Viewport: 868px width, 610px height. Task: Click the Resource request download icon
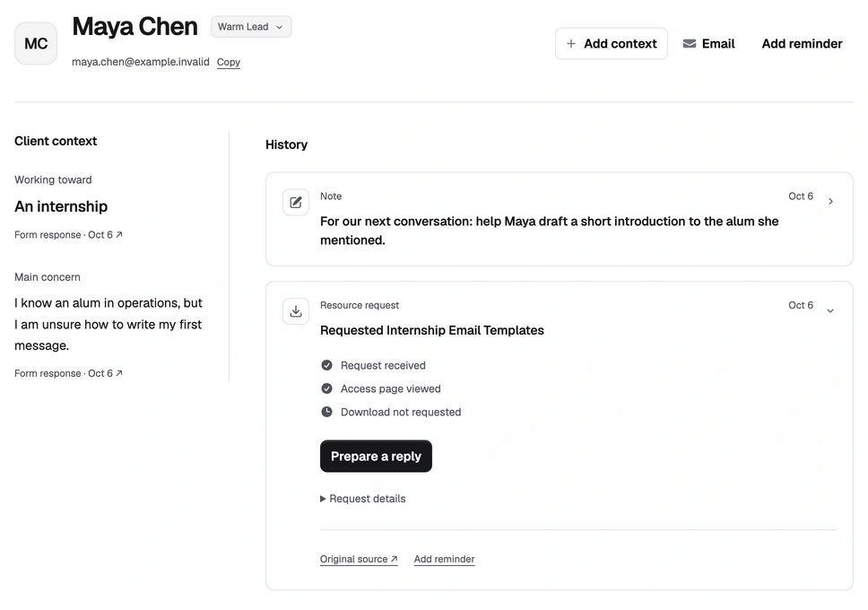click(296, 311)
